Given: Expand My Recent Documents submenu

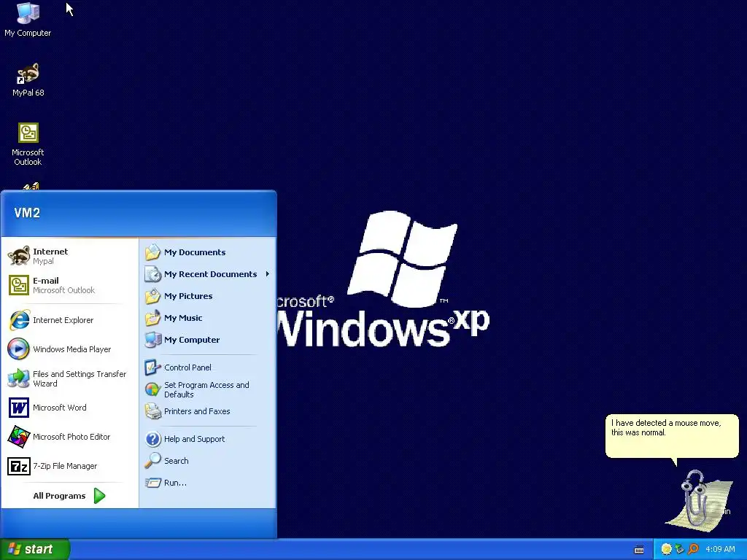Looking at the screenshot, I should 208,274.
